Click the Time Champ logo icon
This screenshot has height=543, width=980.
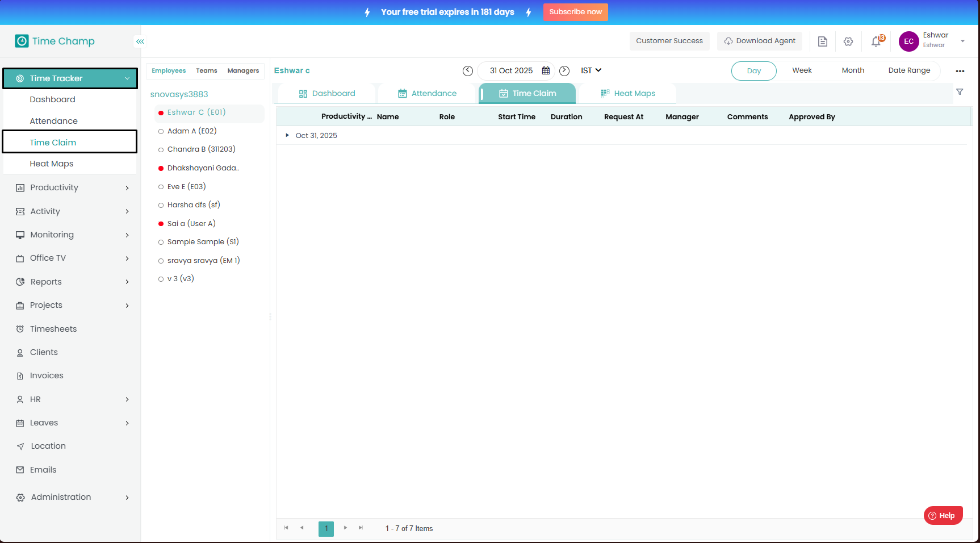22,41
